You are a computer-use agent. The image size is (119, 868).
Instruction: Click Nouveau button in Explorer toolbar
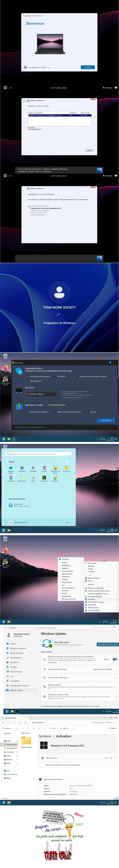pyautogui.click(x=7, y=728)
